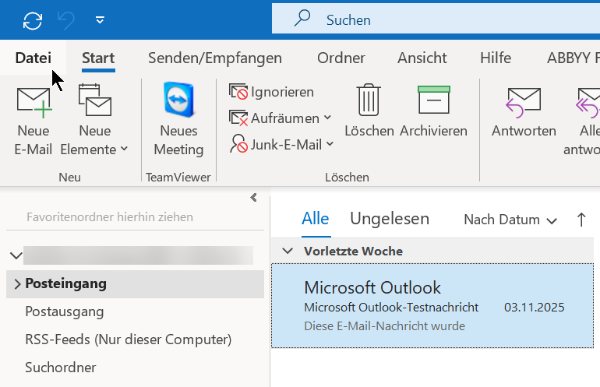Image resolution: width=600 pixels, height=387 pixels.
Task: Click the Send/Receive all folders sync icon
Action: coord(32,20)
